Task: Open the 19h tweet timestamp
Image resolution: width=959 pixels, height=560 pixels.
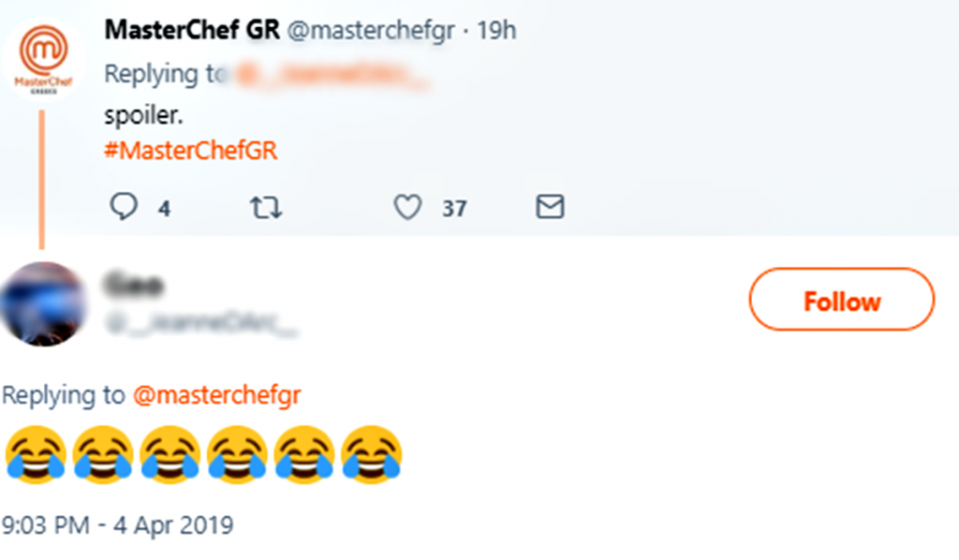Action: pos(497,31)
